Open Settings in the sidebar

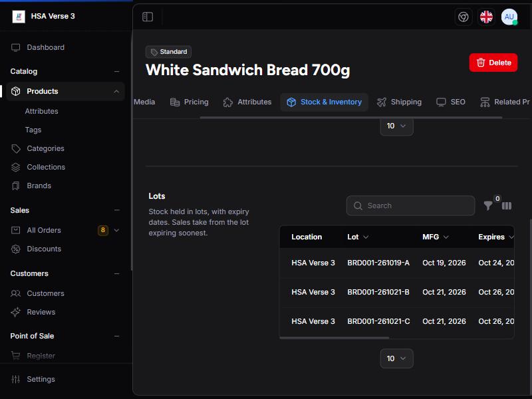tap(65, 379)
